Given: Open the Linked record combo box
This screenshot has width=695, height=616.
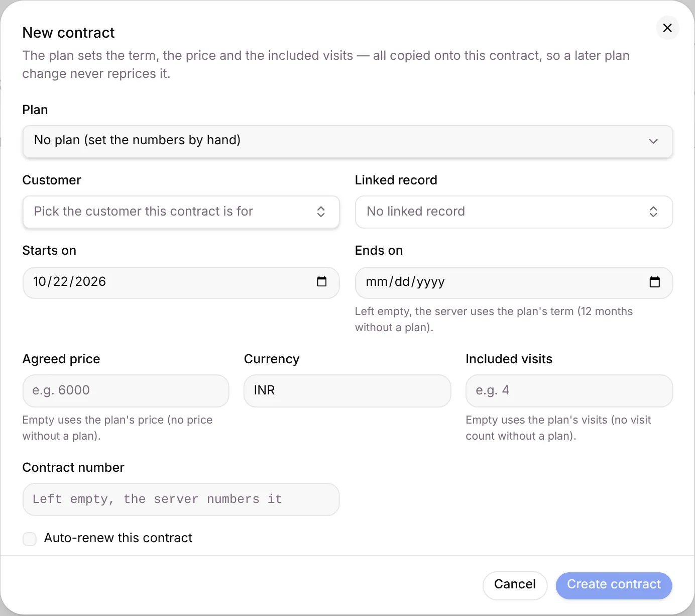Looking at the screenshot, I should 514,212.
